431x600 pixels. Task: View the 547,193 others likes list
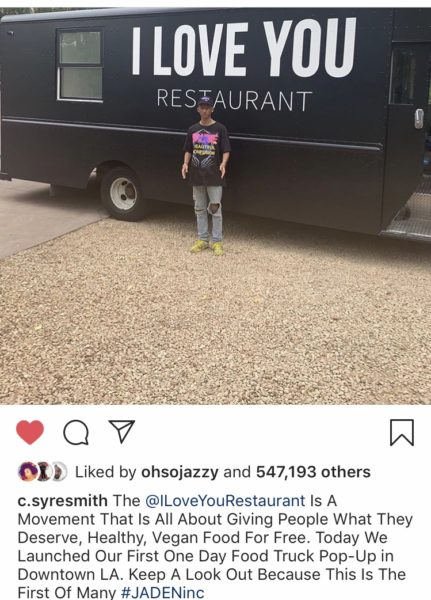(313, 472)
